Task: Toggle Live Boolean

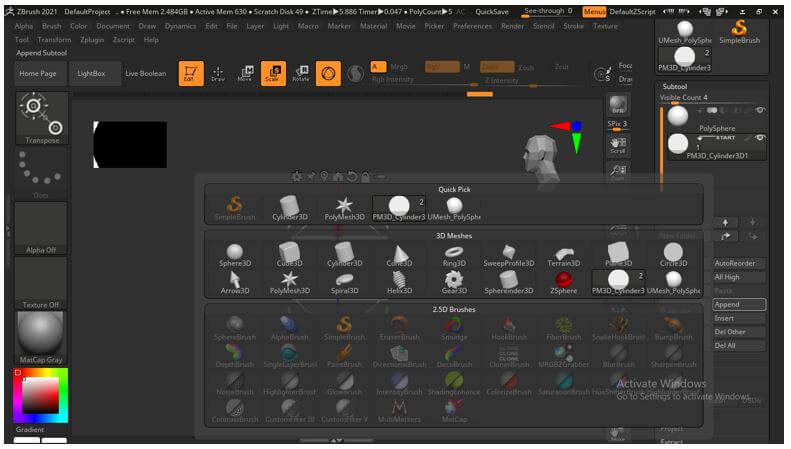Action: pyautogui.click(x=146, y=74)
